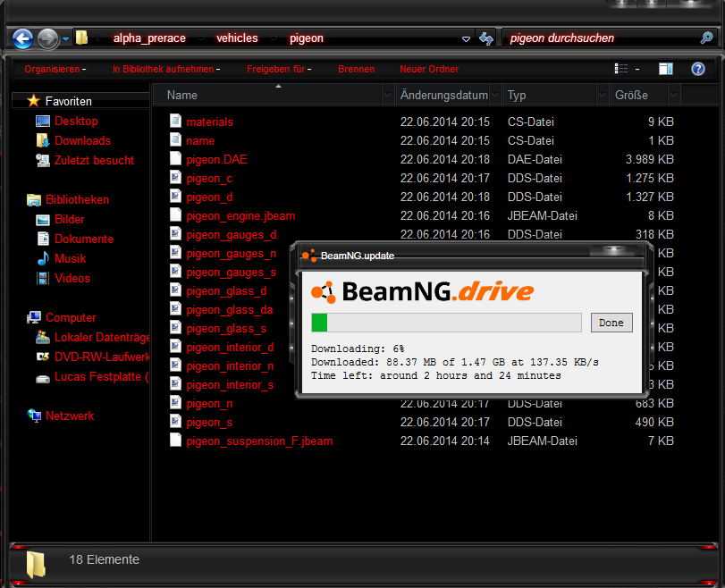Open view options dropdown arrow
The height and width of the screenshot is (588, 725).
coord(637,70)
